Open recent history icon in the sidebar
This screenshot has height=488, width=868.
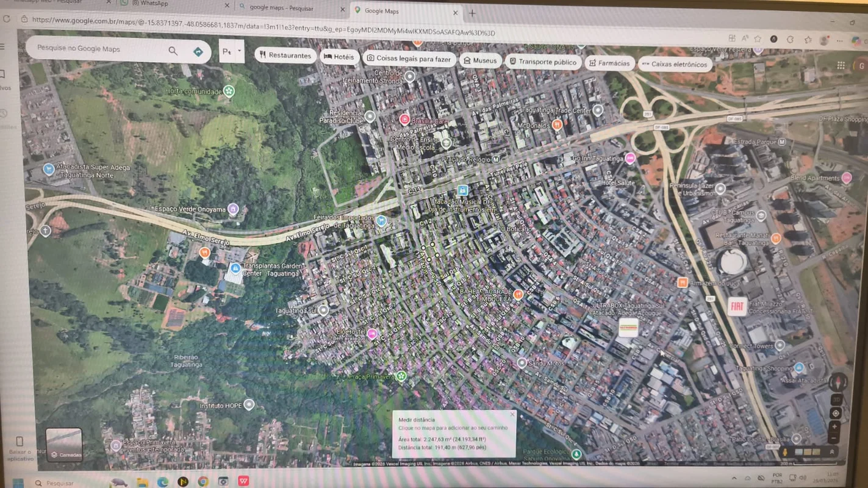point(3,114)
